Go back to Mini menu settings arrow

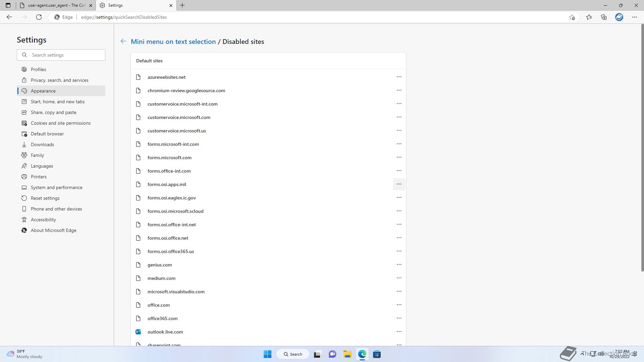point(123,41)
